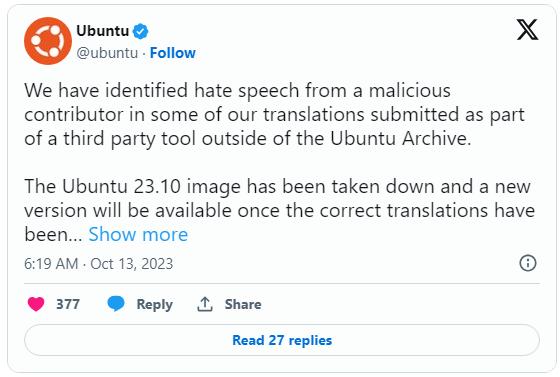Click the share arrow icon
Screen dimensions: 560x377
pos(205,304)
